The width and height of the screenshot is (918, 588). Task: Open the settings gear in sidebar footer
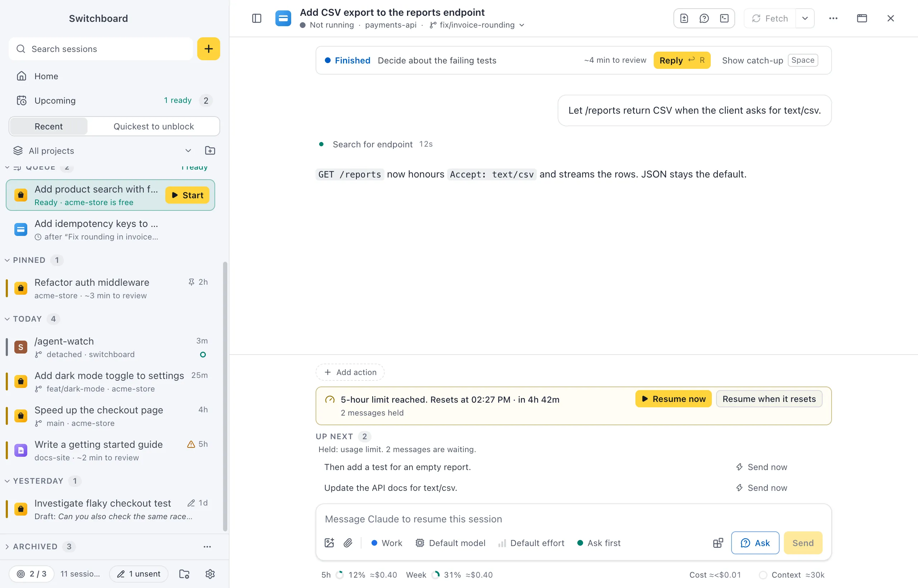point(210,574)
